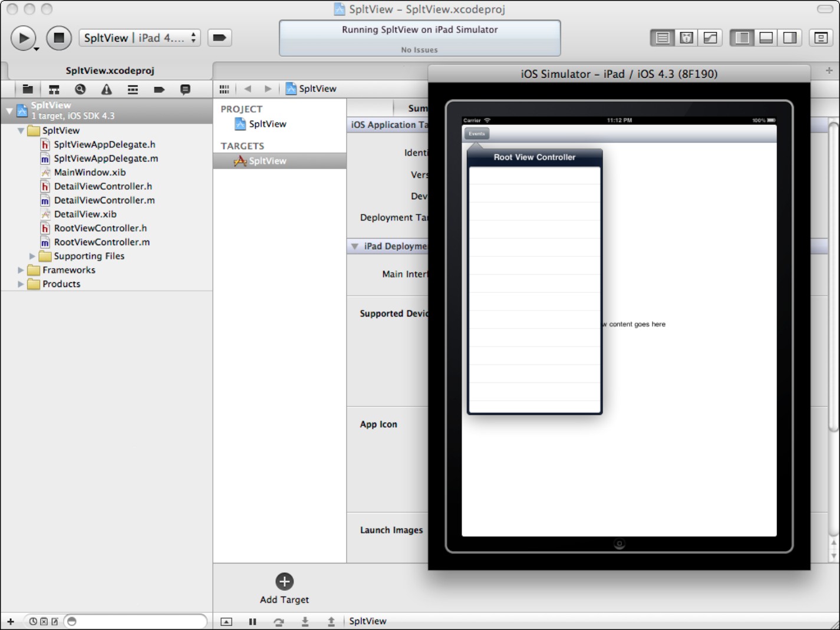Screen dimensions: 840x630
Task: Click the add file plus button in navigator footer
Action: (x=11, y=621)
